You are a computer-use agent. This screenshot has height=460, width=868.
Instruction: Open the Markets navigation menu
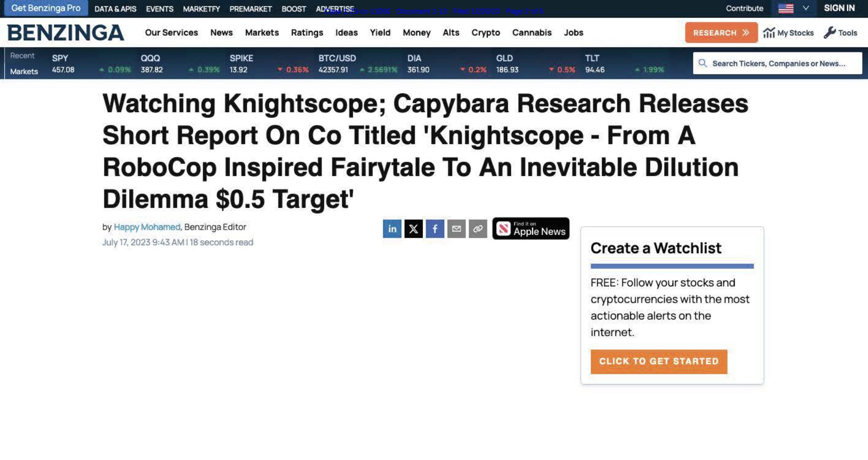pos(262,33)
